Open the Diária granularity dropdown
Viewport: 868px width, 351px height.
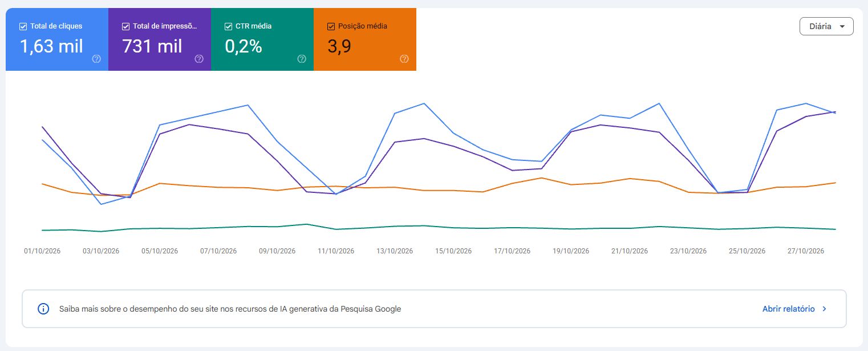pyautogui.click(x=826, y=26)
